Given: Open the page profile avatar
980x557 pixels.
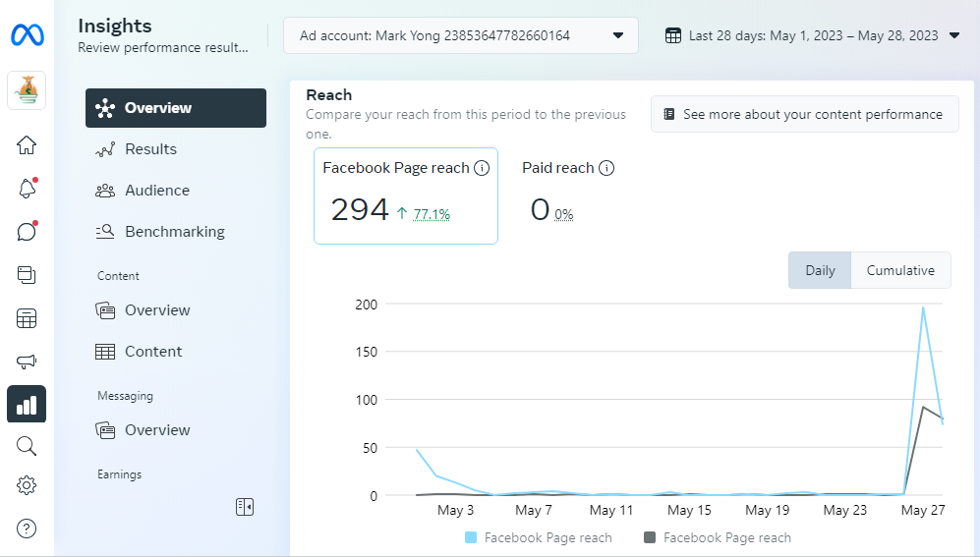Looking at the screenshot, I should (x=27, y=90).
